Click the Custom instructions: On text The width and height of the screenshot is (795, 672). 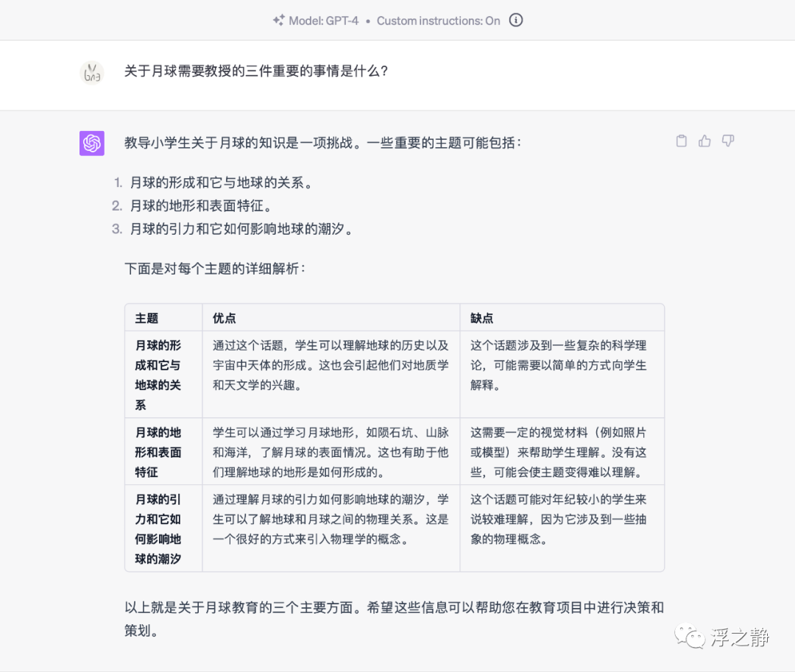(x=438, y=21)
